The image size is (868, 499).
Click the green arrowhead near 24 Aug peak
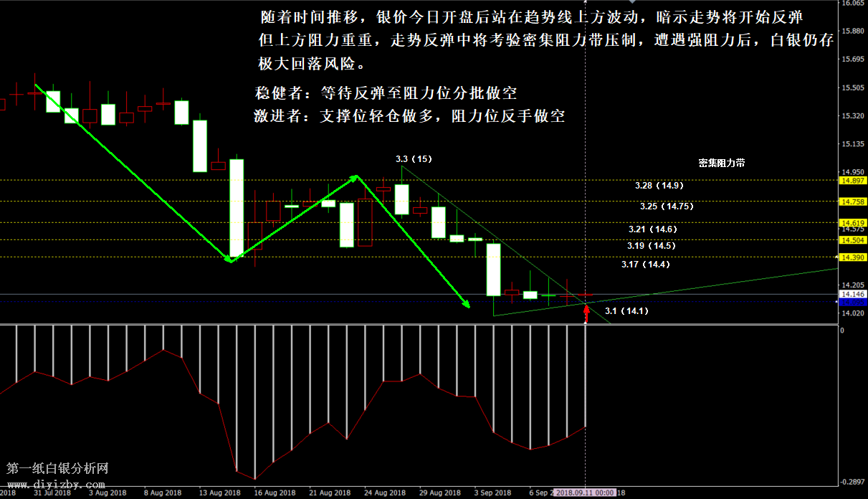pos(354,176)
